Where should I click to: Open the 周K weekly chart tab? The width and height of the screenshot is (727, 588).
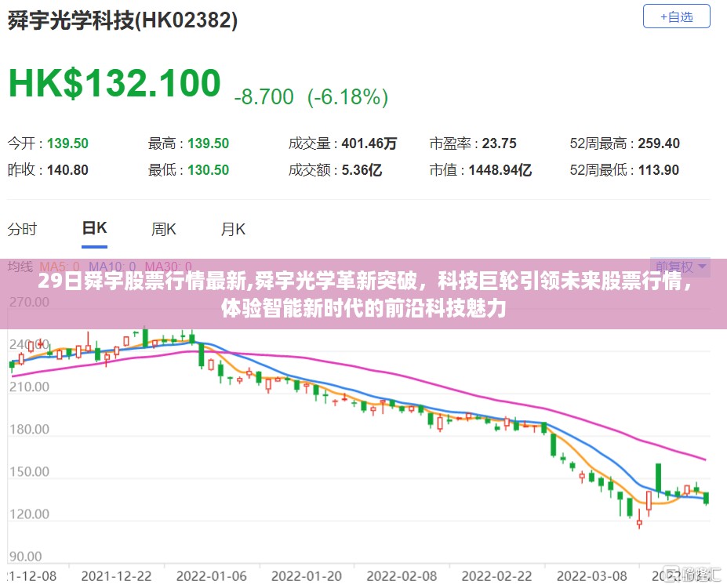pyautogui.click(x=164, y=229)
